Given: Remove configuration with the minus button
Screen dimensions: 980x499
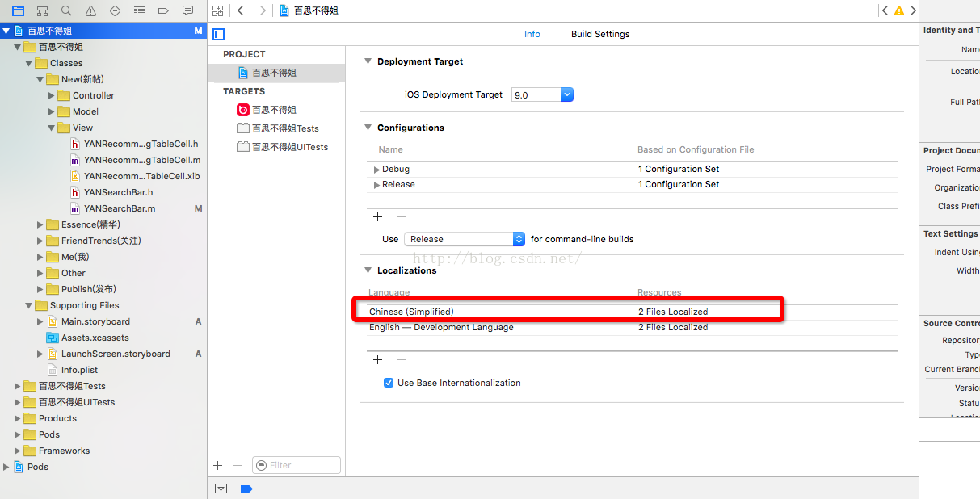Looking at the screenshot, I should coord(401,216).
